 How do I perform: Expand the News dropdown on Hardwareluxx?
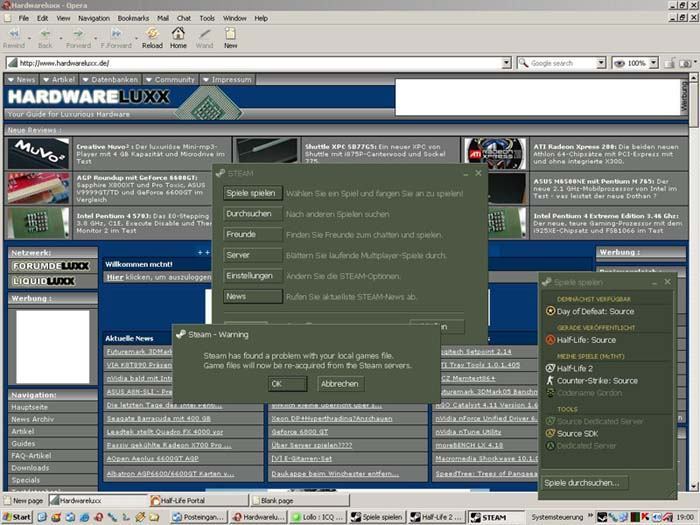point(21,79)
